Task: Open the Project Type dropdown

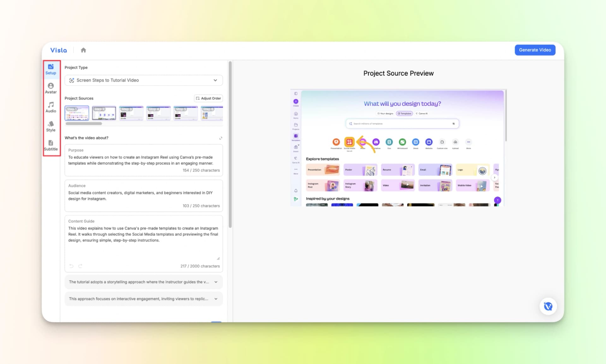Action: (x=143, y=80)
